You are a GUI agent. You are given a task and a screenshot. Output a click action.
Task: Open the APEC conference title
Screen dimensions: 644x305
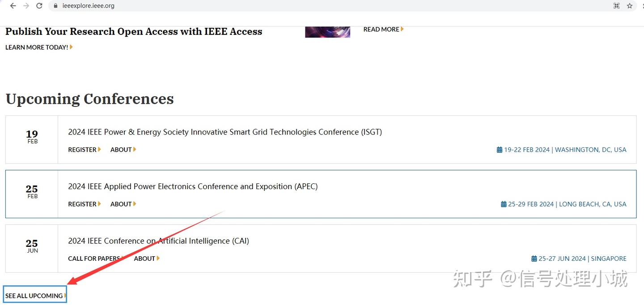point(193,186)
